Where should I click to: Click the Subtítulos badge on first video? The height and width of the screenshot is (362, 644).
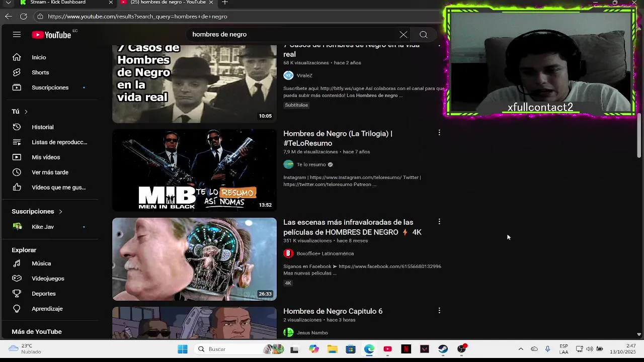pyautogui.click(x=296, y=105)
